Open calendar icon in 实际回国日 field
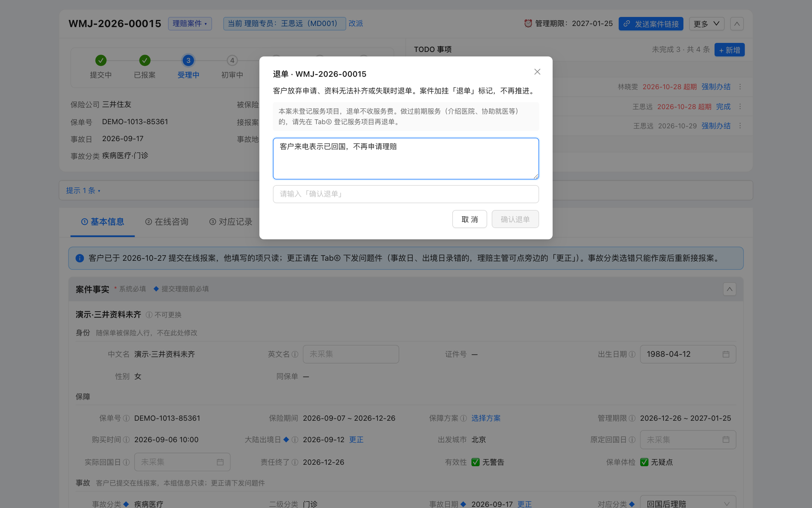This screenshot has height=508, width=812. 220,462
